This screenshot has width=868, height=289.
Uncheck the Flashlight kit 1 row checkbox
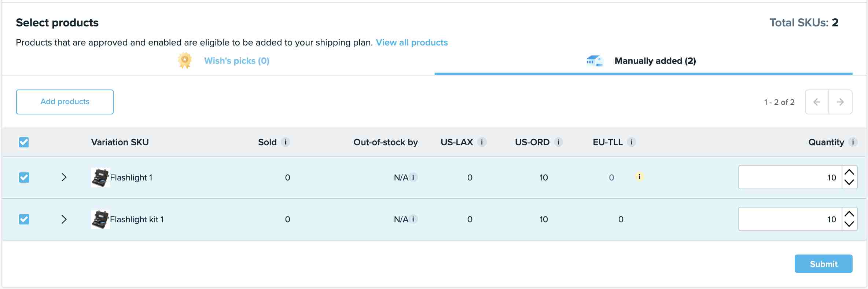coord(24,219)
